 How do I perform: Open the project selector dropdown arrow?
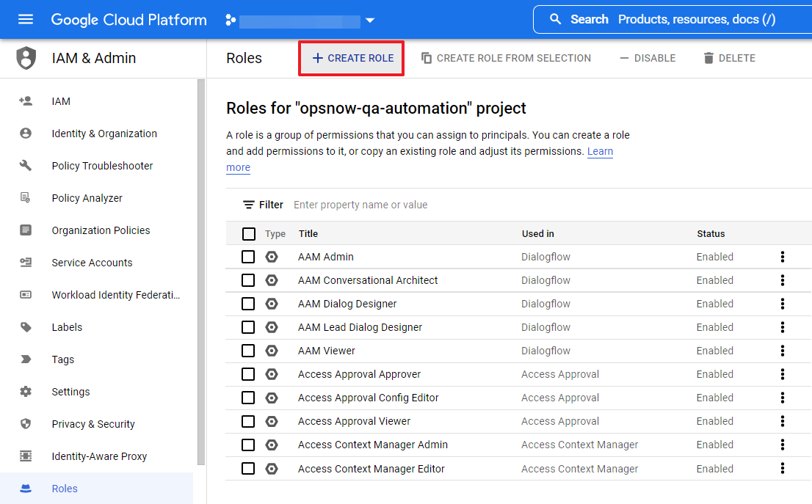click(x=370, y=20)
